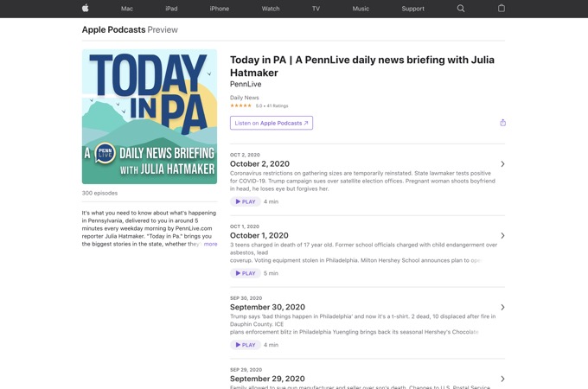Click the 'SEP 30, 2020' date label
Image resolution: width=588 pixels, height=389 pixels.
[246, 298]
